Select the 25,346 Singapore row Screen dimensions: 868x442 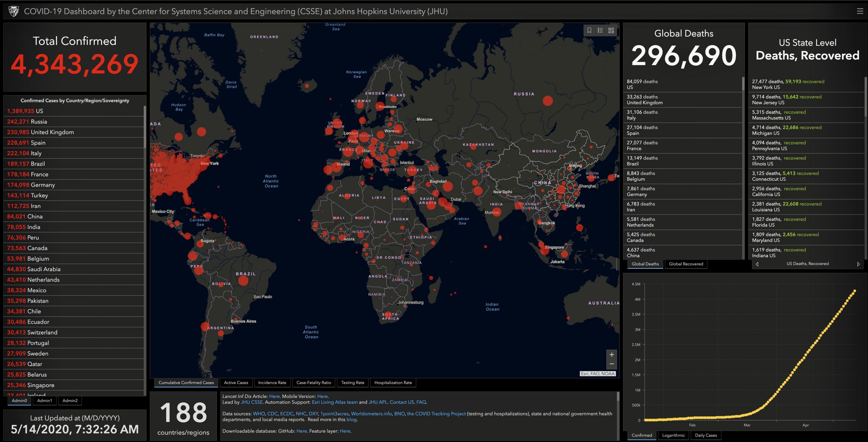click(74, 385)
